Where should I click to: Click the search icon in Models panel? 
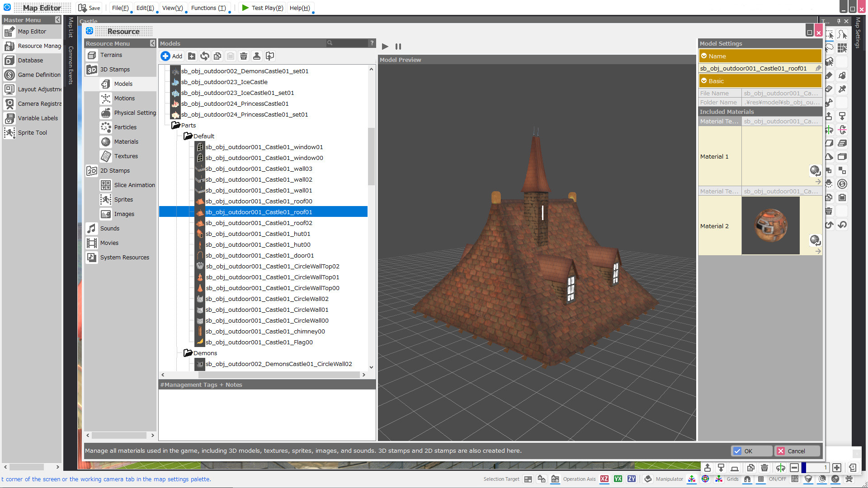click(330, 43)
